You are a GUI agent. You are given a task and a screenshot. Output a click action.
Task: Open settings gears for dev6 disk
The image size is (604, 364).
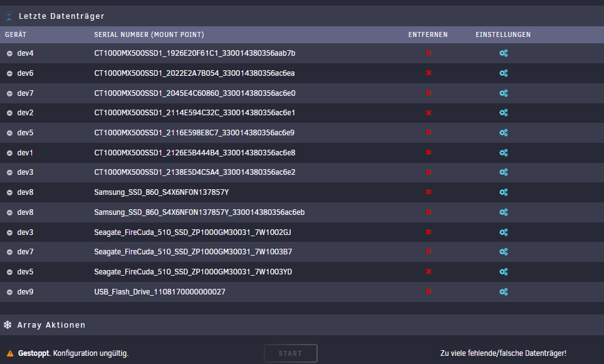504,73
